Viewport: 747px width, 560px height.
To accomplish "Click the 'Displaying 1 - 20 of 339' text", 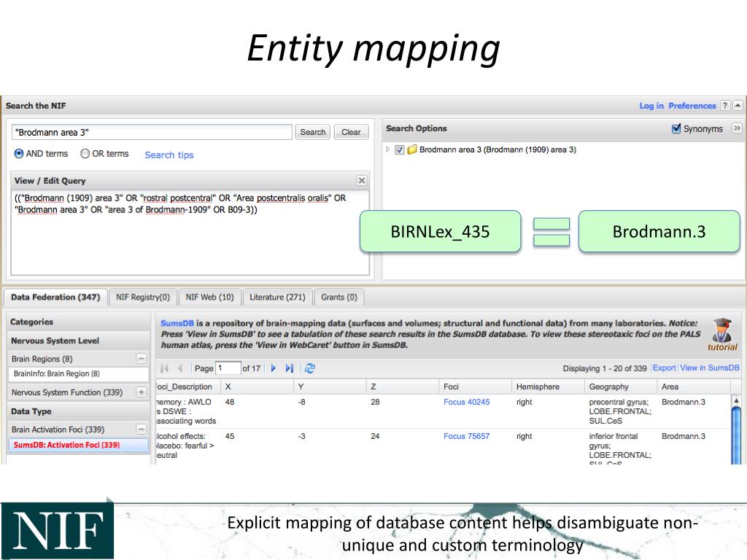I will [605, 368].
